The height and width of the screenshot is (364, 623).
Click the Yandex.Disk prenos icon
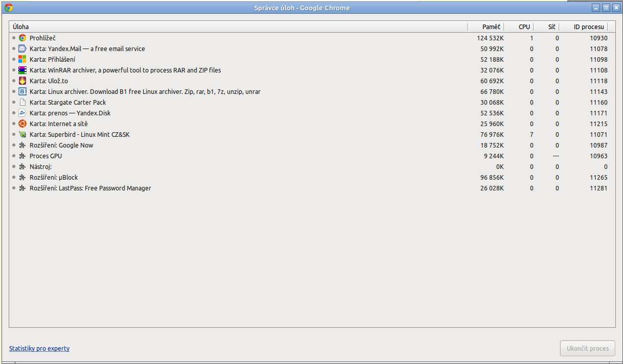(22, 113)
